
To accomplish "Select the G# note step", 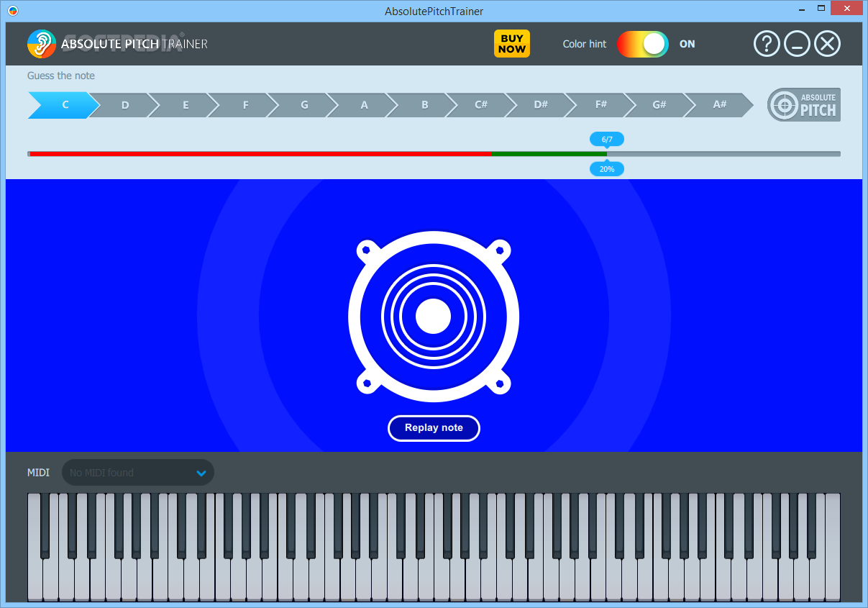I will [x=659, y=105].
